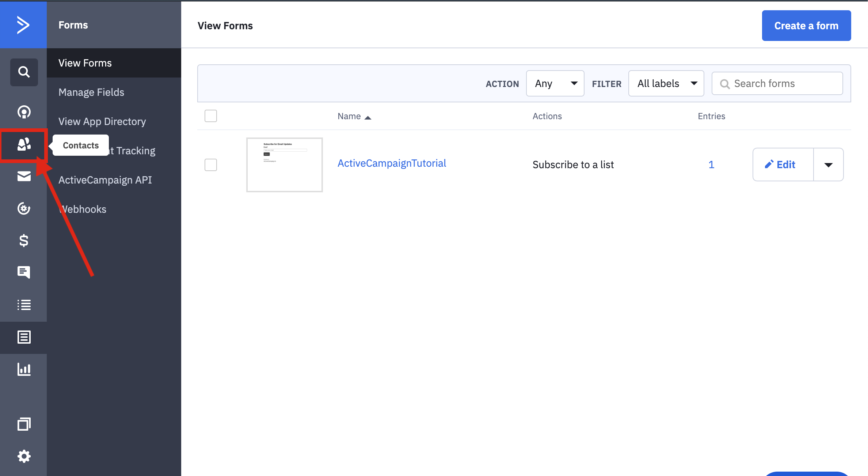The height and width of the screenshot is (476, 868).
Task: Open the Lists icon in the sidebar
Action: 24,305
